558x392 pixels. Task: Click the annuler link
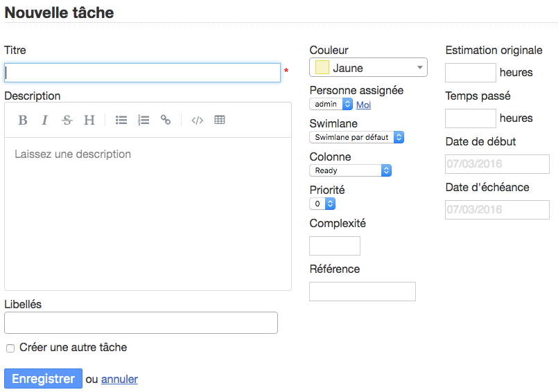click(119, 379)
